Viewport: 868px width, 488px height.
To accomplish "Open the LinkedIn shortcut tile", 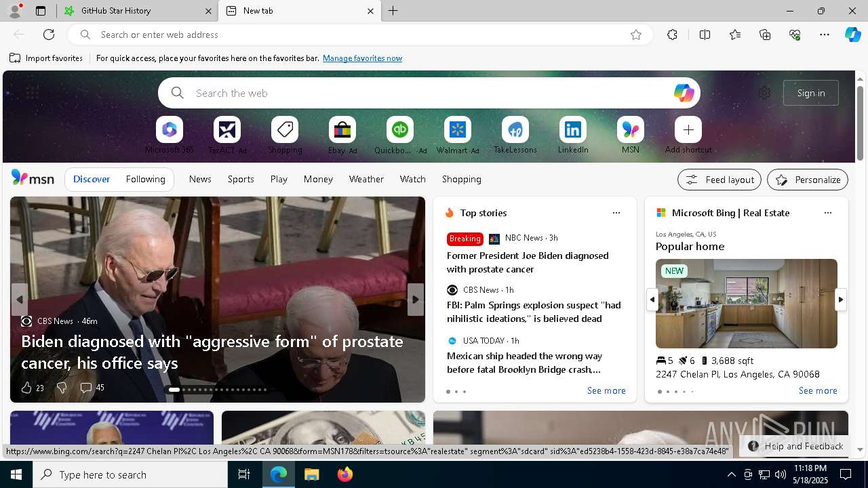I will tap(573, 129).
